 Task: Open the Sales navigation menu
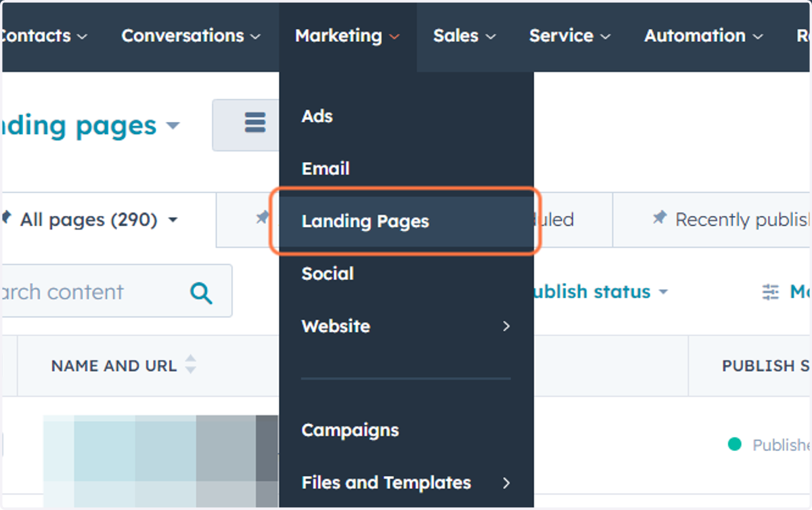tap(464, 36)
